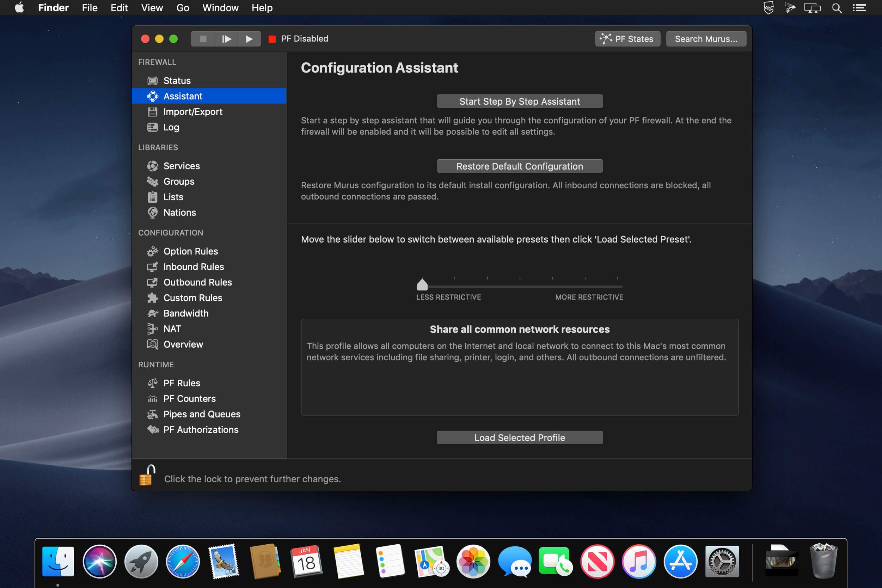The image size is (882, 588).
Task: Click the MORE RESTRICTIVE slider label
Action: pos(589,297)
